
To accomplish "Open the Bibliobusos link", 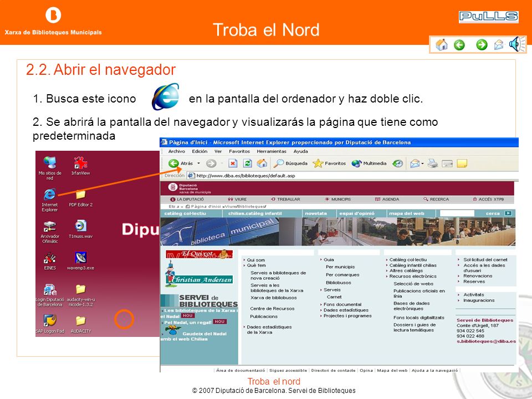I will pyautogui.click(x=338, y=282).
